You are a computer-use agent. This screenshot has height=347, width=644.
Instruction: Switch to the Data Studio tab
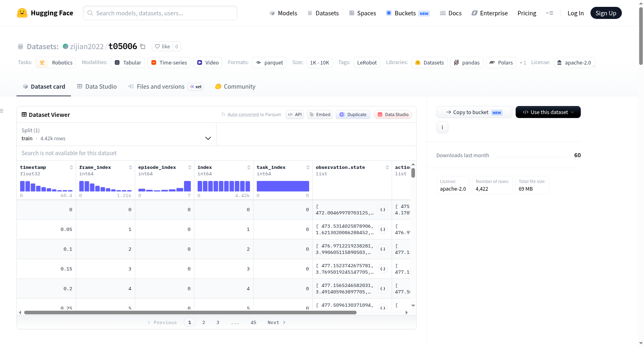point(97,87)
